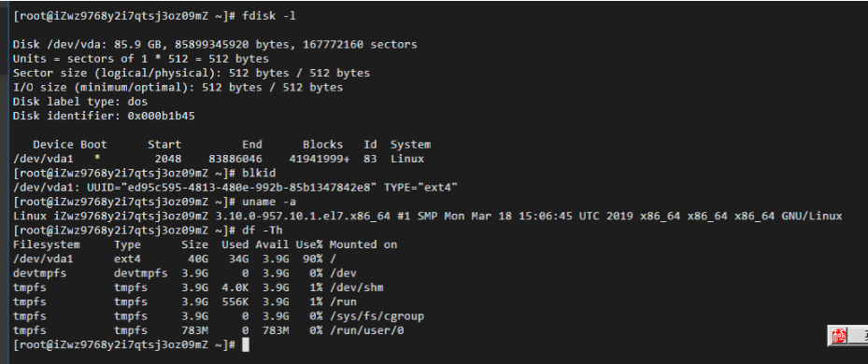Click the Disk label type dos line
The height and width of the screenshot is (364, 868).
pos(80,102)
